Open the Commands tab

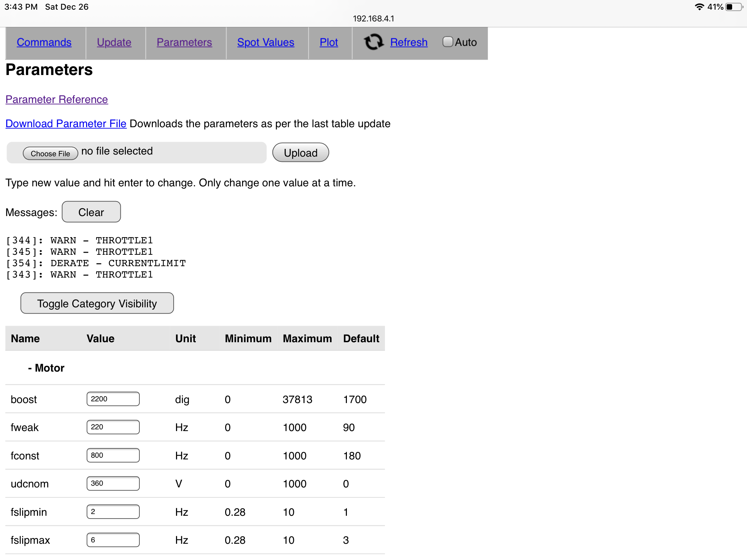pos(44,42)
